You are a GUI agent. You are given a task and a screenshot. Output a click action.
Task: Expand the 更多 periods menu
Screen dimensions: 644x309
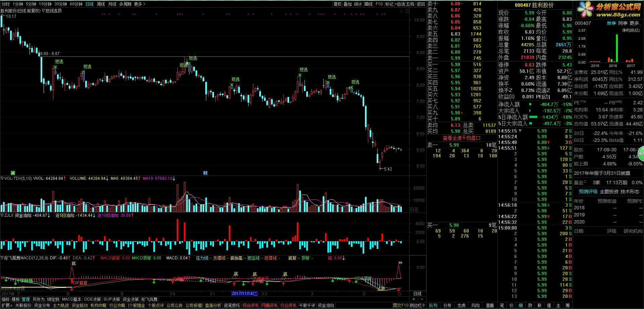(140, 4)
